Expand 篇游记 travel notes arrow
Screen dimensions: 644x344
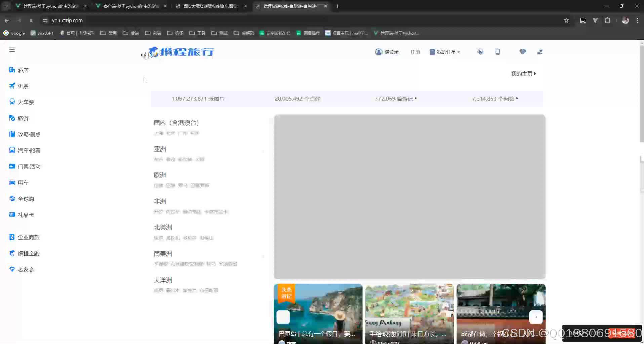coord(416,98)
